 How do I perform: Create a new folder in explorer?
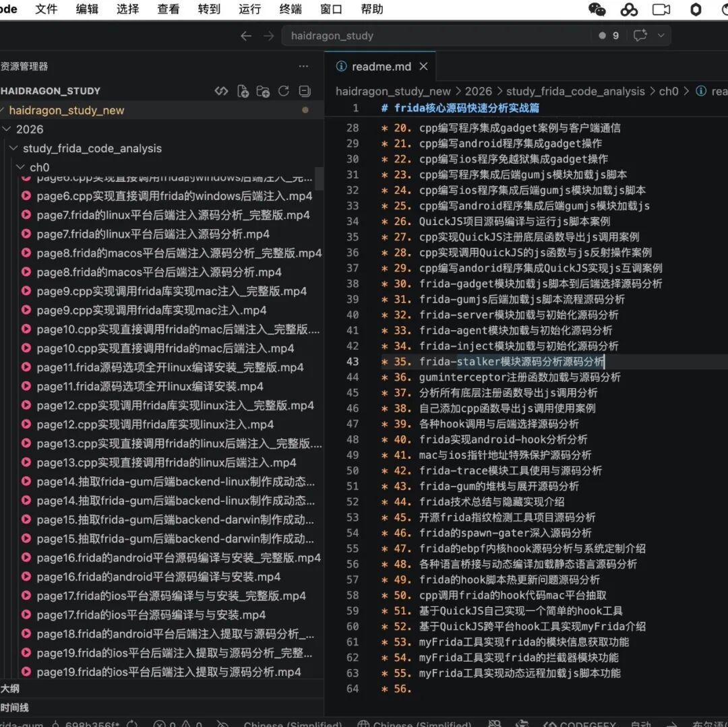click(264, 91)
